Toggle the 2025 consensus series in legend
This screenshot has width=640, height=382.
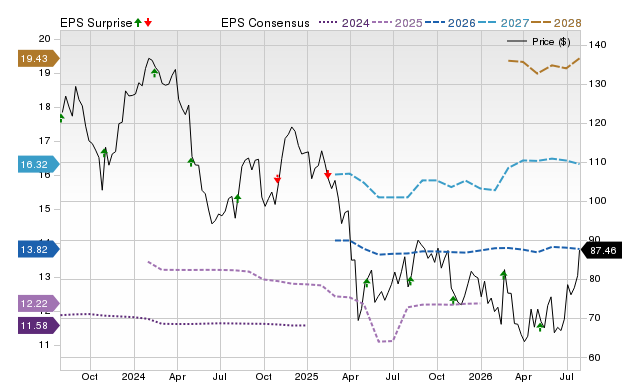[397, 23]
